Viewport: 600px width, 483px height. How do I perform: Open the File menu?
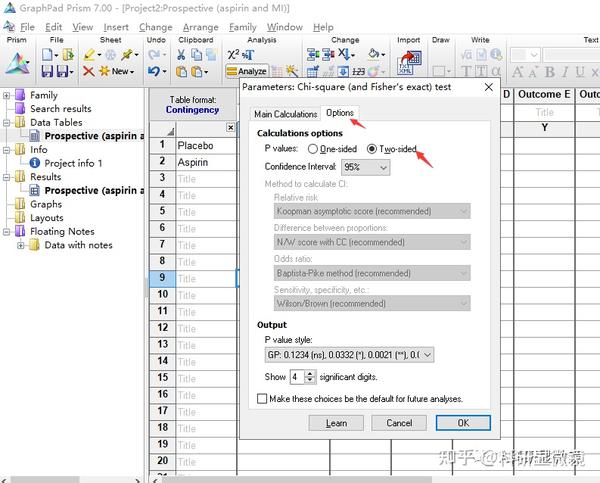[27, 27]
